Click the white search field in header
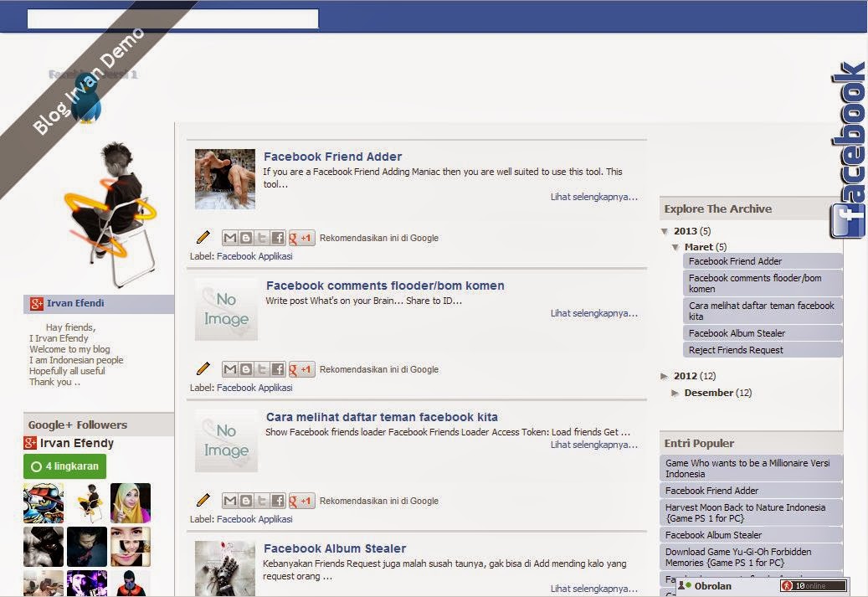This screenshot has height=597, width=868. [x=172, y=18]
